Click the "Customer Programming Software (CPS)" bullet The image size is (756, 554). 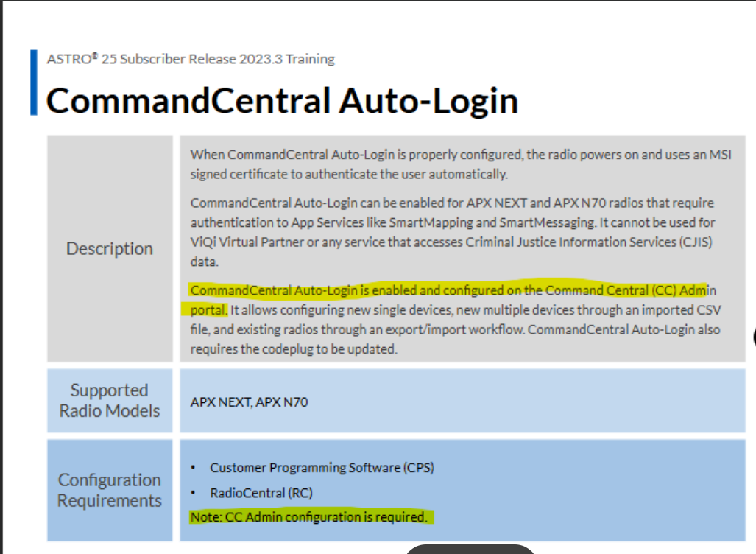322,468
